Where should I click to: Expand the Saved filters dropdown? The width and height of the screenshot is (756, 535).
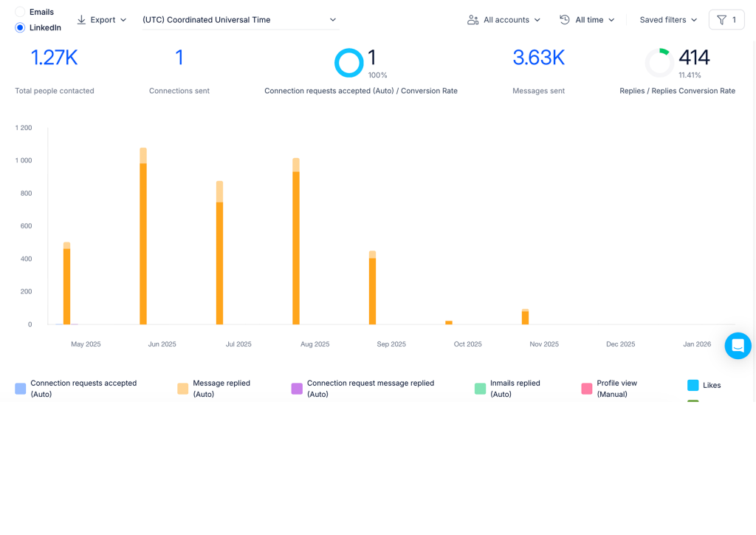click(668, 20)
